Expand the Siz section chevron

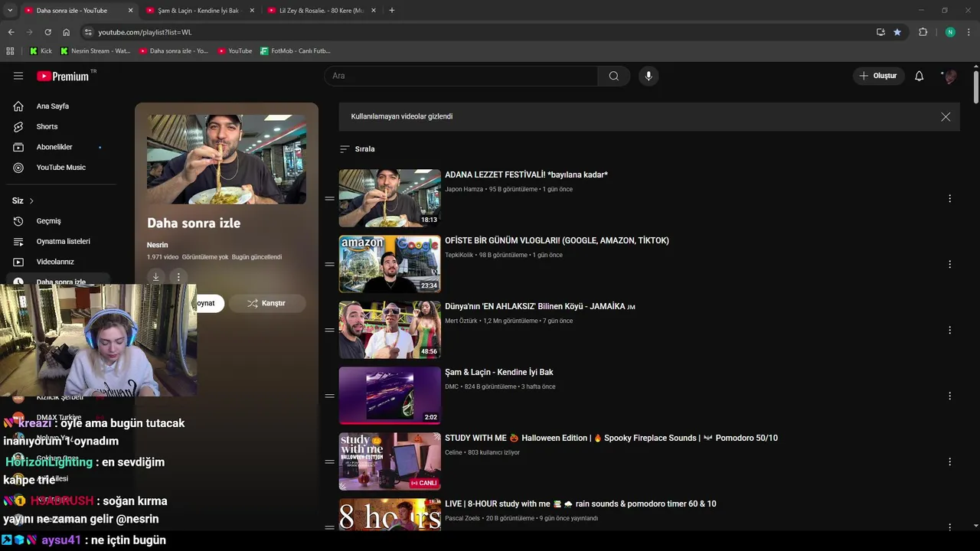[x=31, y=201]
